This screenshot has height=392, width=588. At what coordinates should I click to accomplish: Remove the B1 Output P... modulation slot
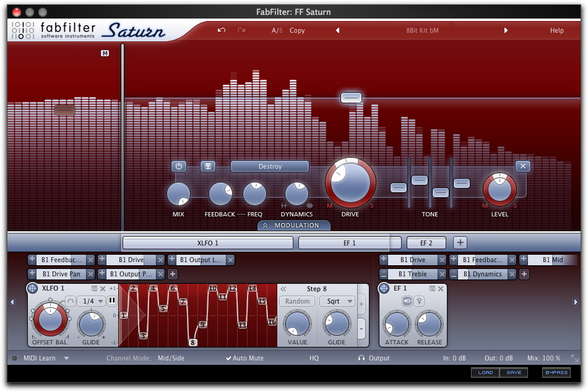coord(160,274)
